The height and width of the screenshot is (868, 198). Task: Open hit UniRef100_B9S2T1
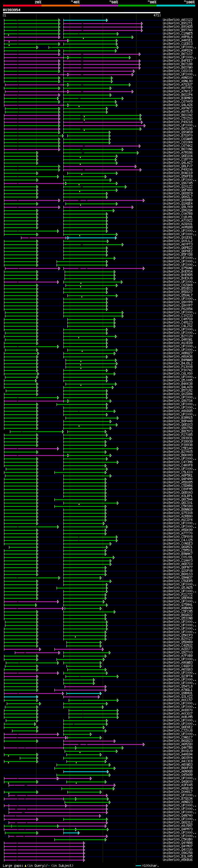point(178,23)
